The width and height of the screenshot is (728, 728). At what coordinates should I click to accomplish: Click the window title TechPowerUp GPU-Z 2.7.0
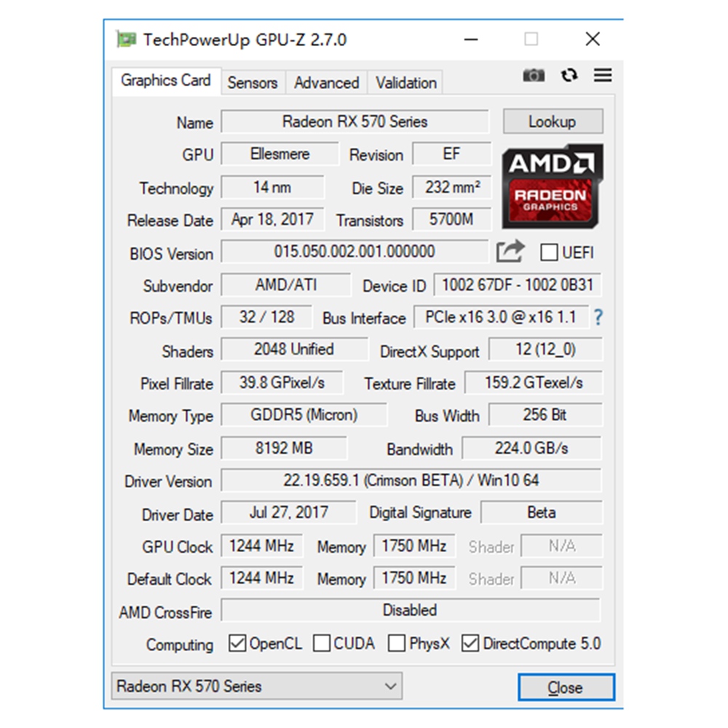pyautogui.click(x=245, y=40)
